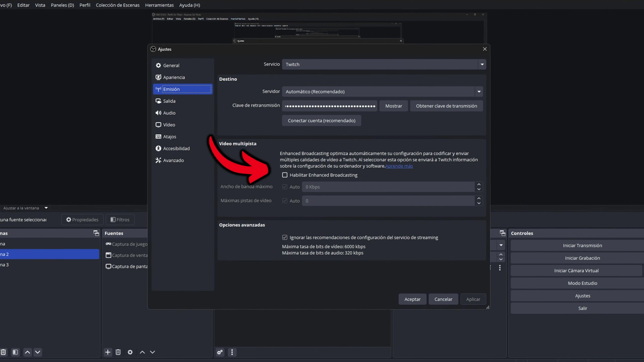Open the Accesibilidad settings section
The image size is (644, 362).
[183, 148]
